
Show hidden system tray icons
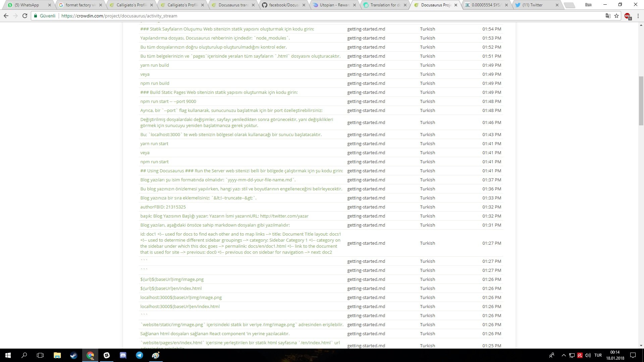pyautogui.click(x=563, y=355)
